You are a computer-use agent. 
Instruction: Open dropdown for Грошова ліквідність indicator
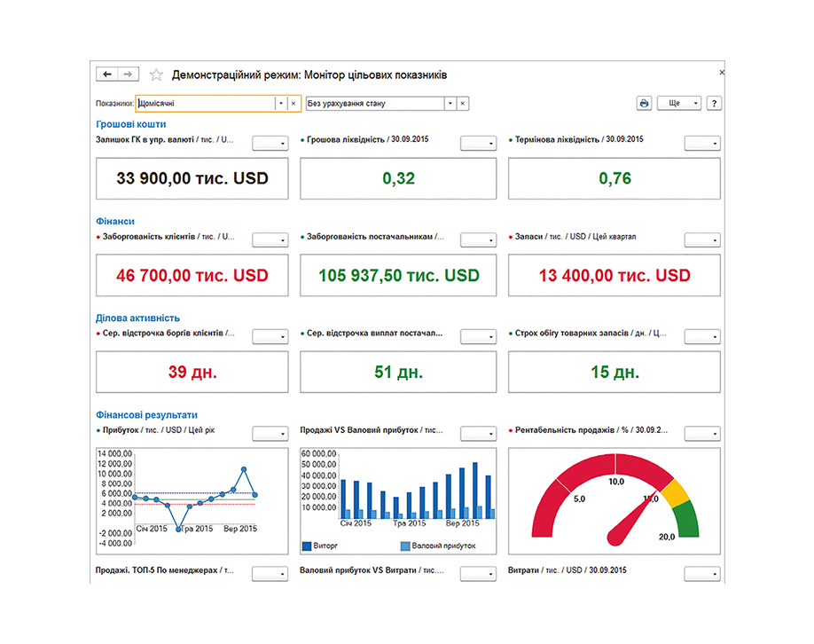click(478, 144)
